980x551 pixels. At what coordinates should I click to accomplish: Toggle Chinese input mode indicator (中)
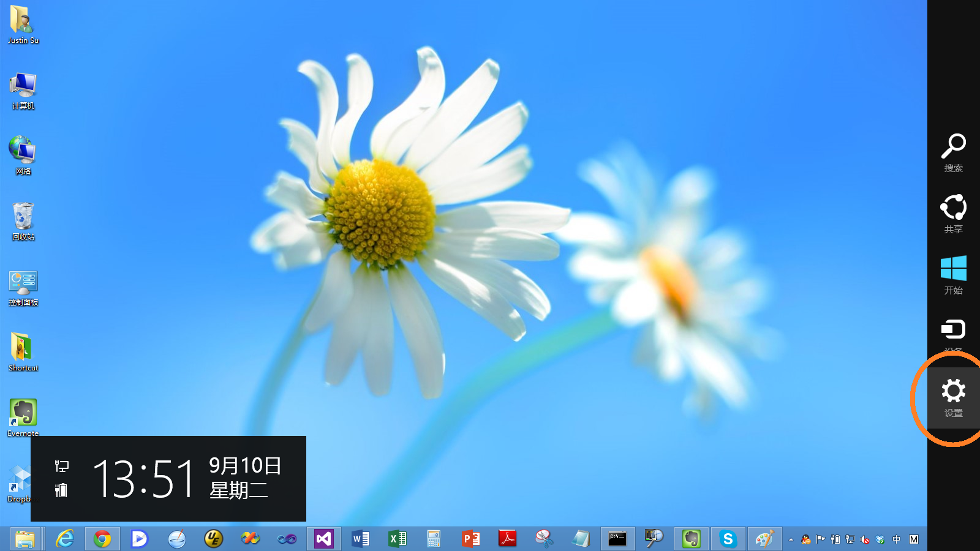897,539
